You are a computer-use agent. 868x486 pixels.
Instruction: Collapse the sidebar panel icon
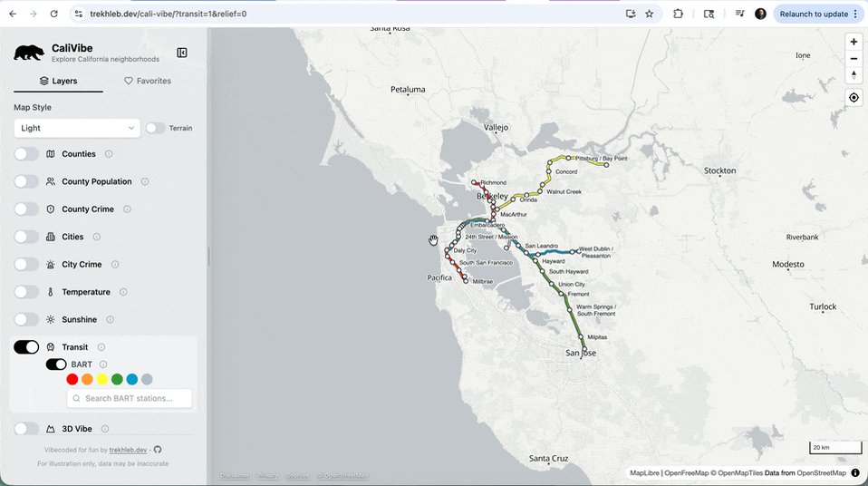click(181, 53)
